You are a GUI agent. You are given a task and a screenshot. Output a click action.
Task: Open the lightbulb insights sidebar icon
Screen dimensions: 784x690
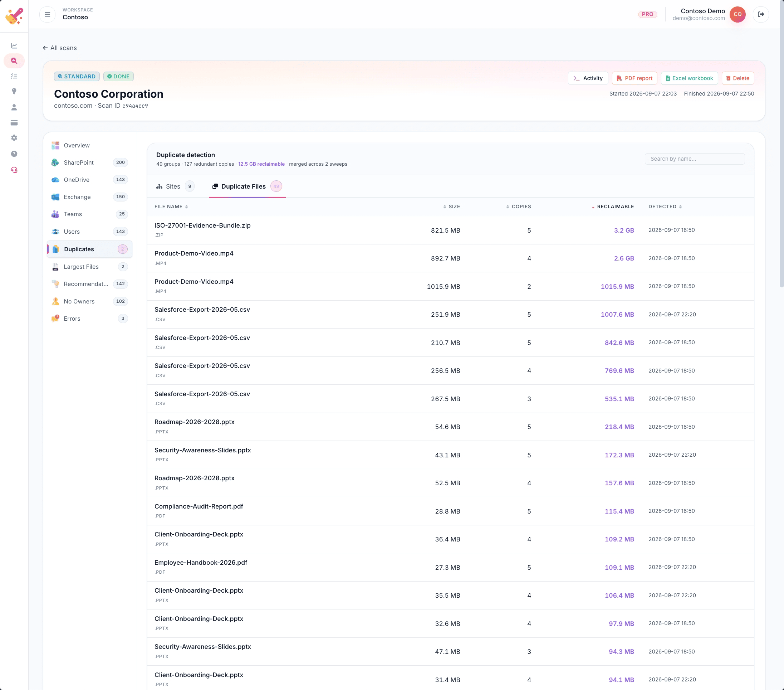pos(14,91)
